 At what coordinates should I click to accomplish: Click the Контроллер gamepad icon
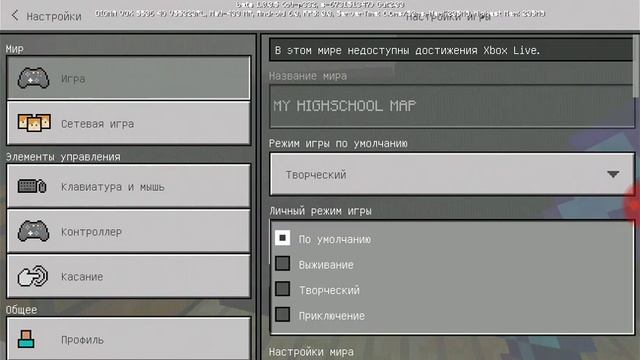pyautogui.click(x=33, y=231)
